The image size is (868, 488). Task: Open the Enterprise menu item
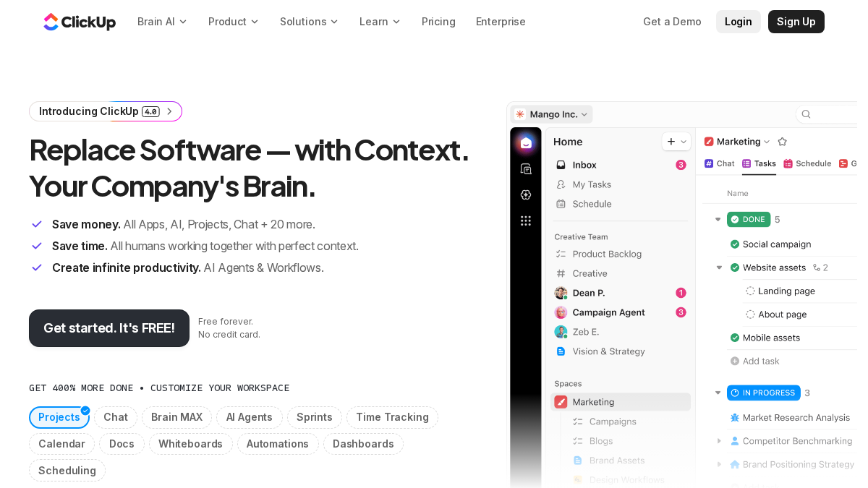coord(501,22)
